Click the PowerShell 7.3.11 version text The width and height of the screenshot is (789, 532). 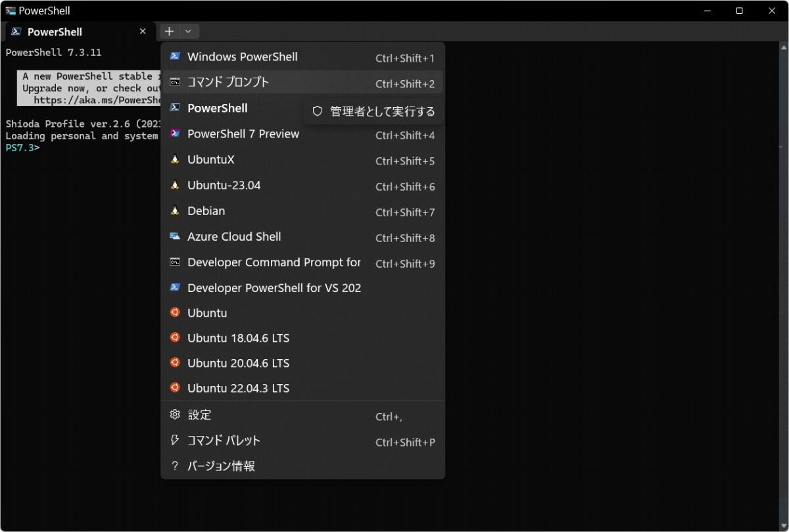point(53,53)
